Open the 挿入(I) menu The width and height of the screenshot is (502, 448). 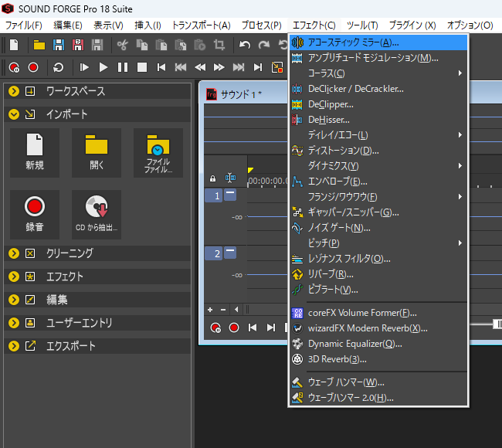click(x=148, y=25)
